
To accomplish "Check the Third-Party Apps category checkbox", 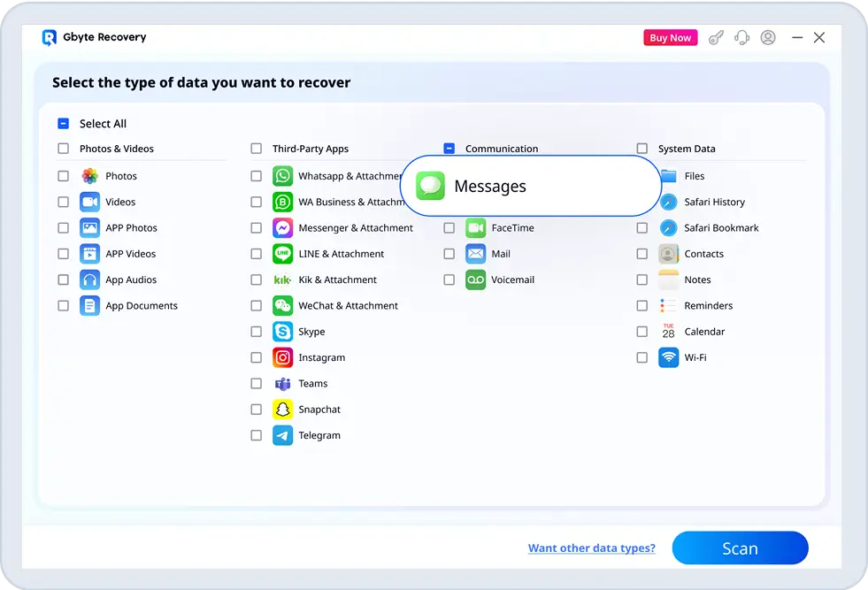I will click(x=257, y=149).
